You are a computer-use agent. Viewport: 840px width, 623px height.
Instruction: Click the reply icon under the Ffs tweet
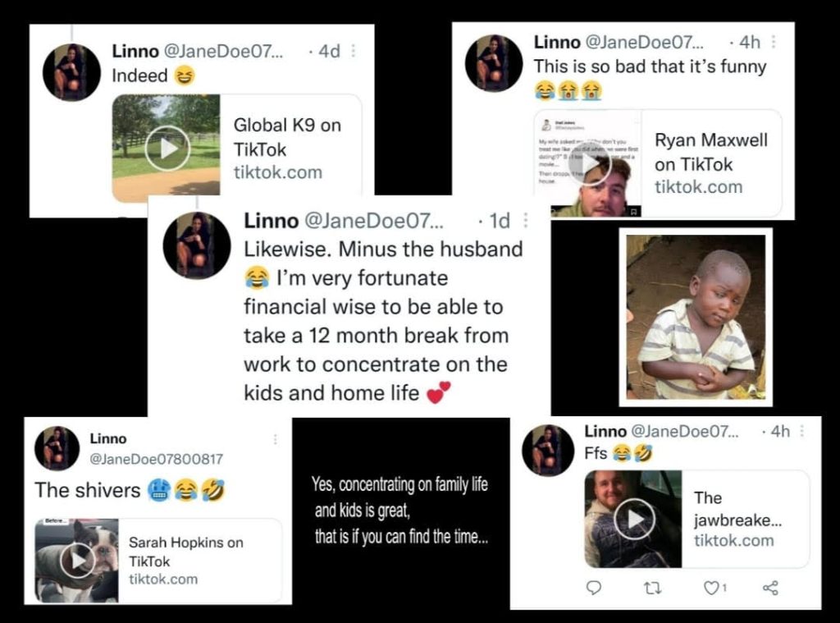(x=596, y=587)
